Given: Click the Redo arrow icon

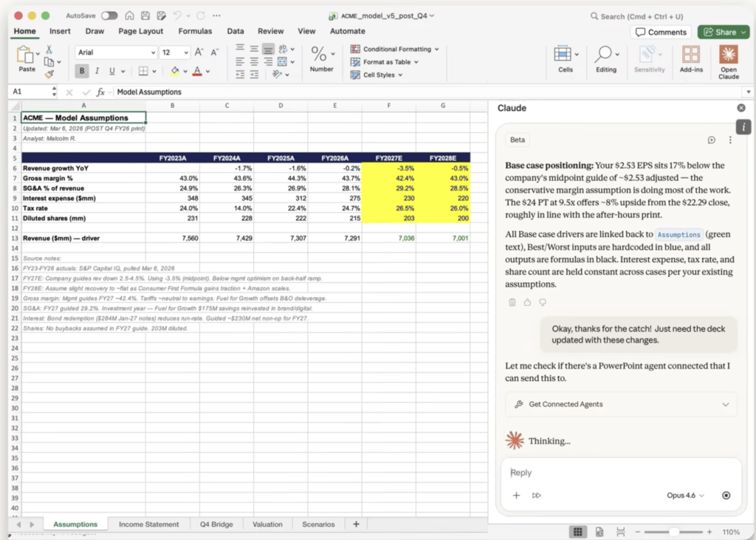Looking at the screenshot, I should 201,16.
